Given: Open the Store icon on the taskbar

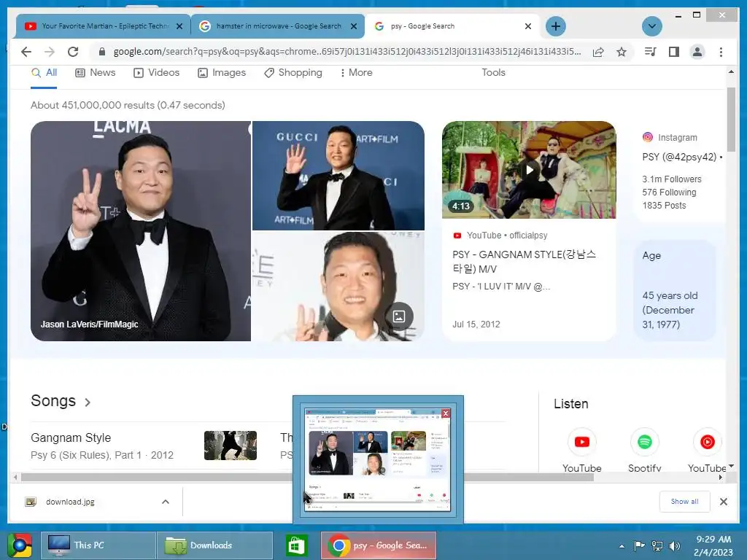Looking at the screenshot, I should [296, 545].
